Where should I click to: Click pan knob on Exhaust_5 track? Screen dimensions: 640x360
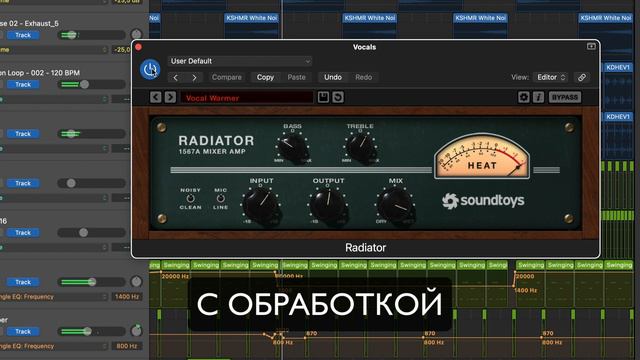coord(136,34)
